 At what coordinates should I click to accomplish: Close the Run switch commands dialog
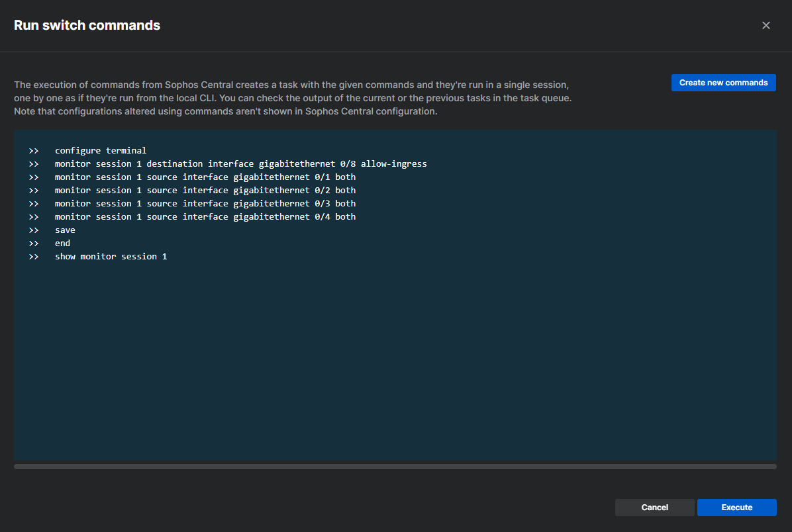766,25
